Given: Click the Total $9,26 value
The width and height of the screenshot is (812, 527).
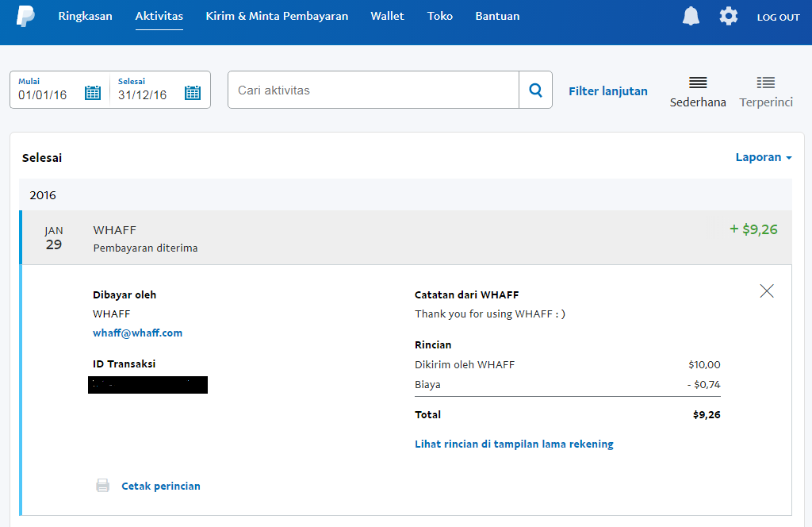Looking at the screenshot, I should pyautogui.click(x=707, y=414).
